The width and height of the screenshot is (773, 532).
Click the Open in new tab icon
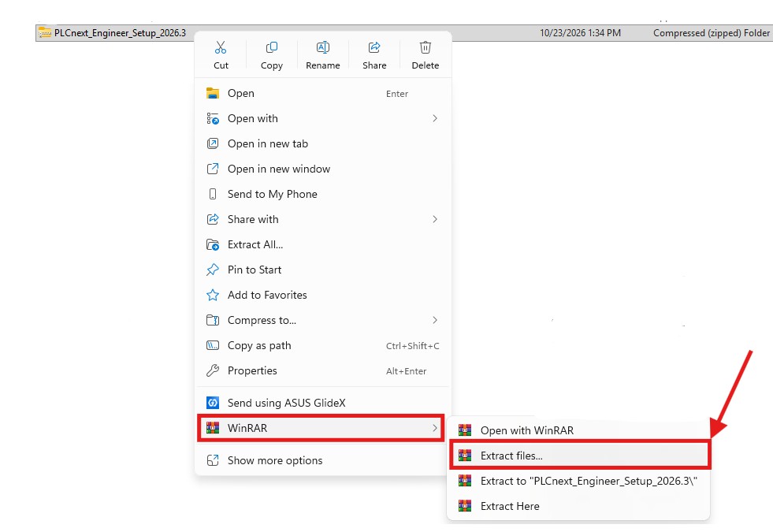point(213,143)
